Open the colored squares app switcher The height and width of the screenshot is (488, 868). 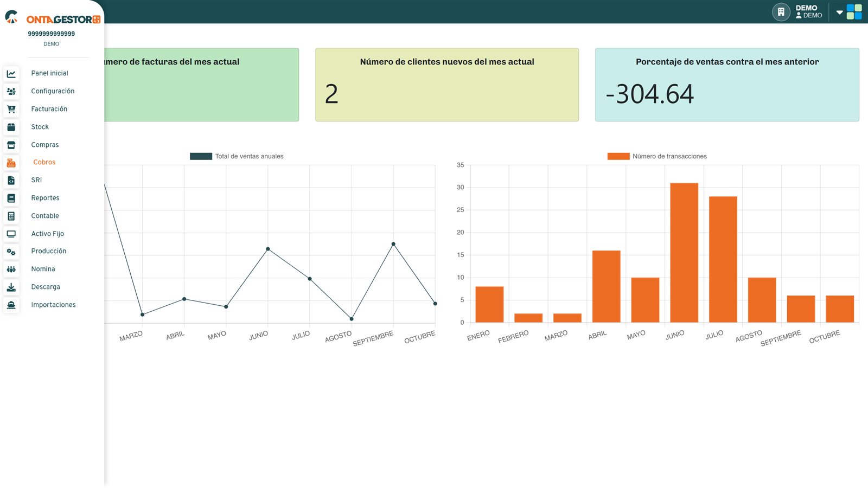(x=854, y=12)
